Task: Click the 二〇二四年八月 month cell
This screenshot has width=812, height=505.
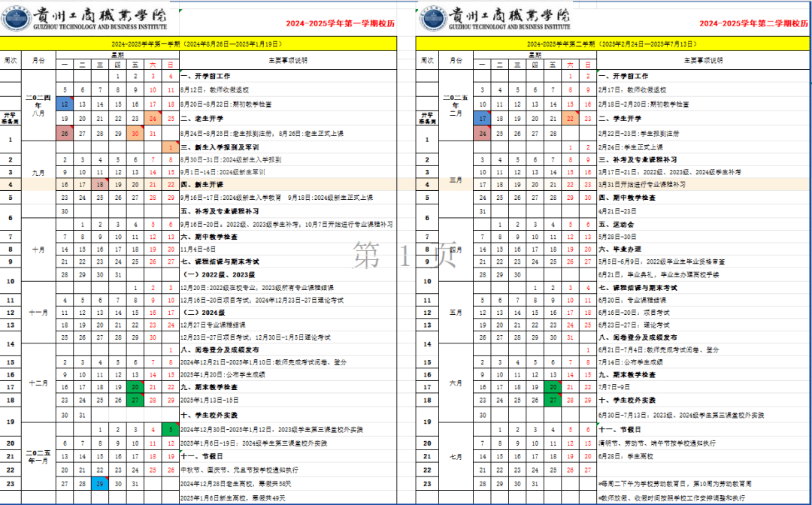Action: point(38,105)
